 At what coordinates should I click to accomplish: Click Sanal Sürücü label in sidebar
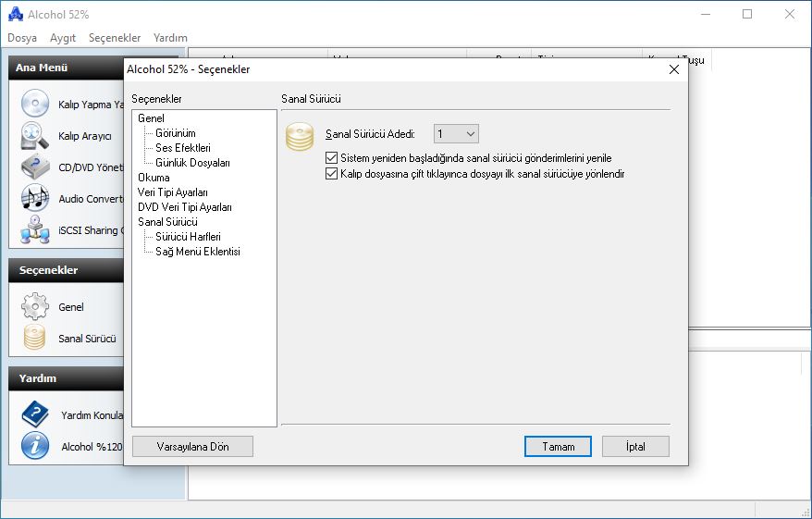(87, 339)
